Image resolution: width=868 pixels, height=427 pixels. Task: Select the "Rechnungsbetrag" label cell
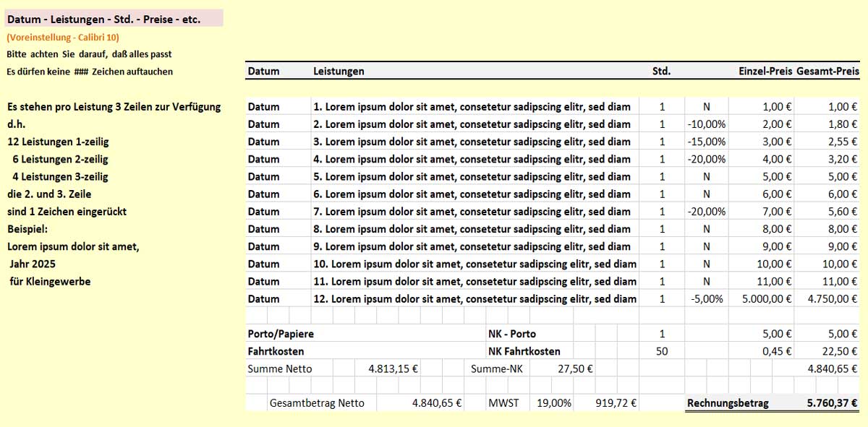(728, 403)
